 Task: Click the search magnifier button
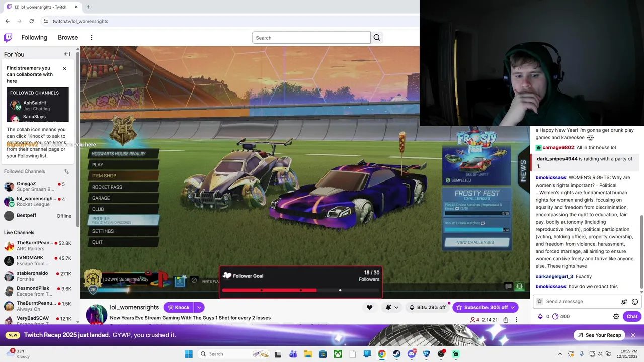pyautogui.click(x=377, y=38)
